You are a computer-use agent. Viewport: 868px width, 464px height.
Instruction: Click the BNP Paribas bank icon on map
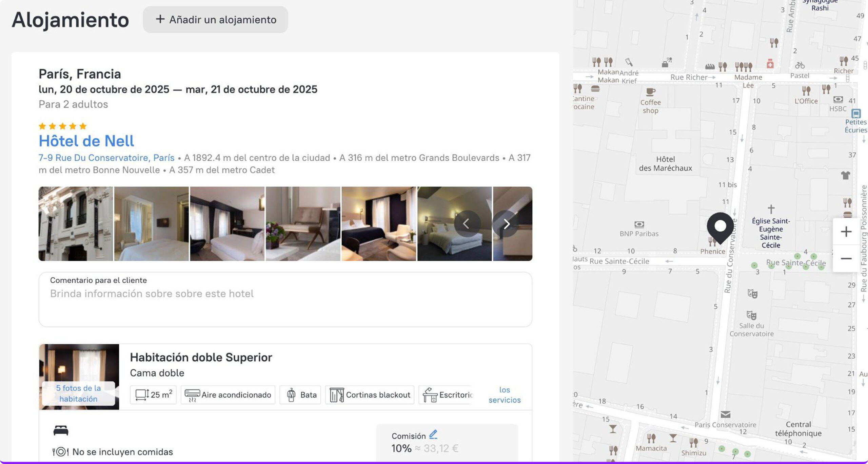(639, 224)
